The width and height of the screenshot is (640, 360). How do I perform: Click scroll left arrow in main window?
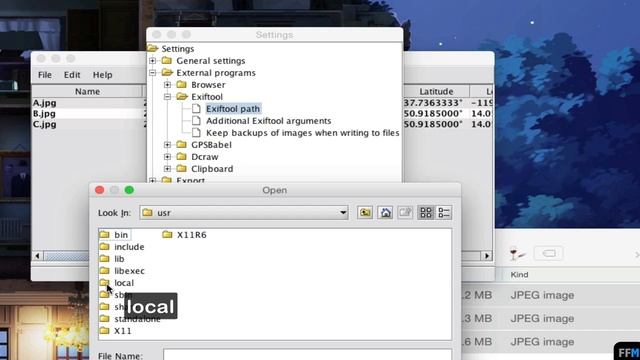click(38, 256)
